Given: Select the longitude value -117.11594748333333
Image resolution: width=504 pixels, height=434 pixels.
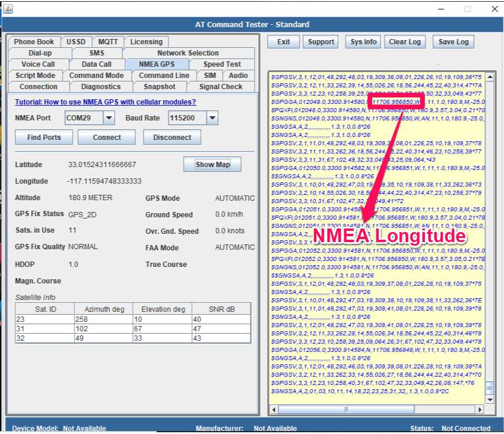Looking at the screenshot, I should [104, 181].
